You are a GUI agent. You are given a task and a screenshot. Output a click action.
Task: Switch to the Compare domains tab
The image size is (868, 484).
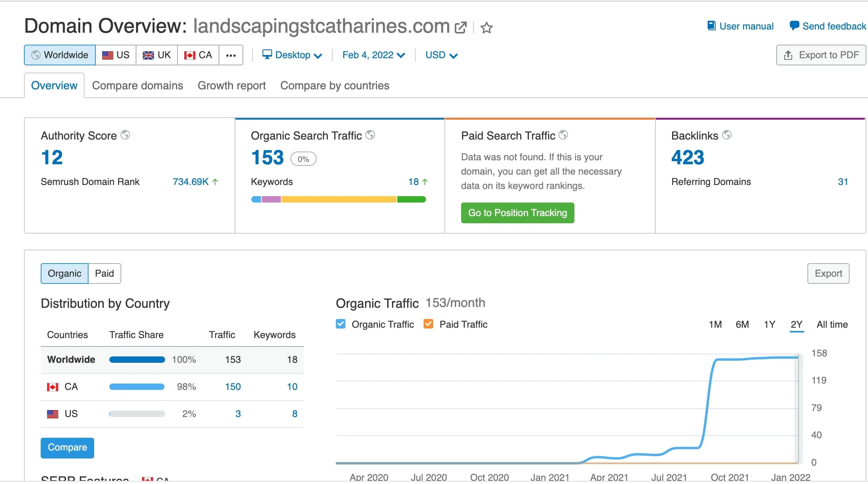pyautogui.click(x=138, y=86)
